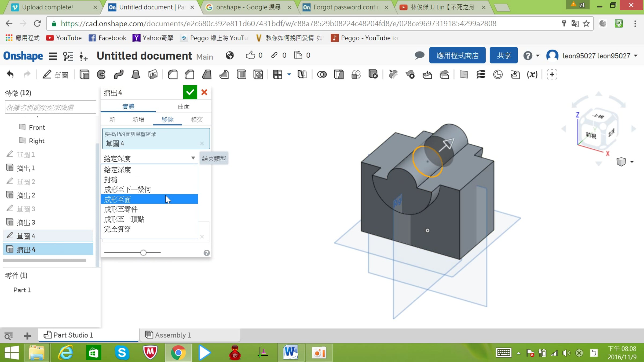Open the variable (x) tool
The height and width of the screenshot is (362, 644).
[x=532, y=75]
